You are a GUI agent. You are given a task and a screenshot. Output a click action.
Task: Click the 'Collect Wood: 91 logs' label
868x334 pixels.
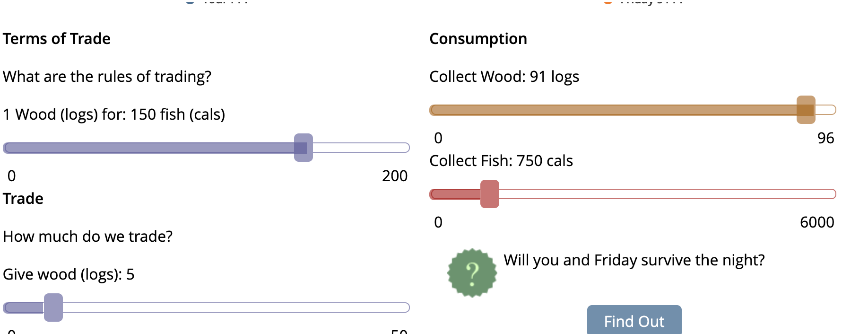click(504, 77)
